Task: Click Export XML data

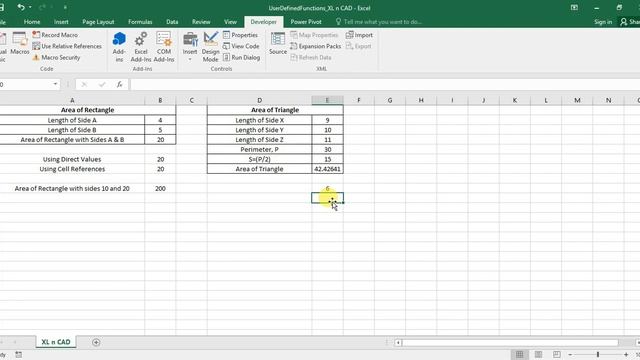Action: click(x=358, y=46)
